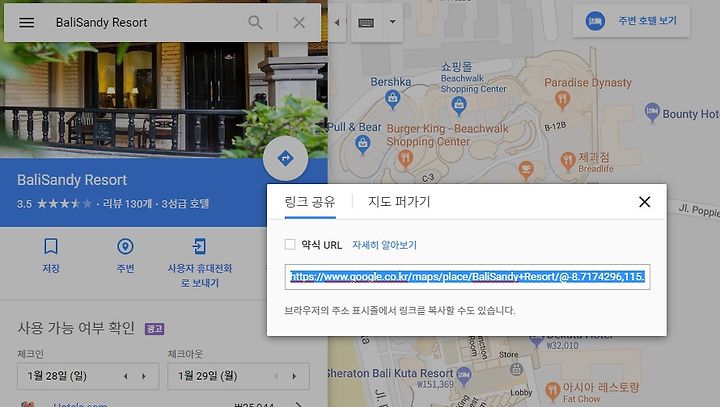Open the on-screen keyboard input tool
Screen dimensions: 720x407
366,23
